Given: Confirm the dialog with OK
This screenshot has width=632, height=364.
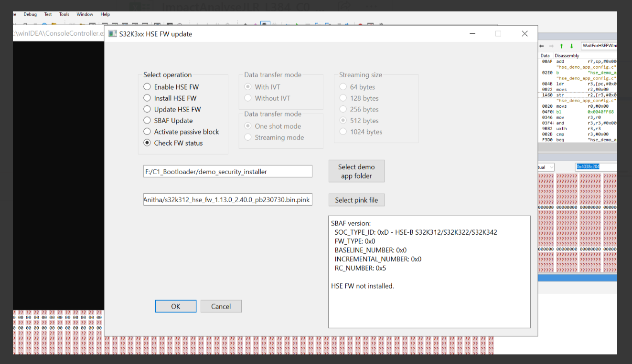Looking at the screenshot, I should pyautogui.click(x=176, y=306).
